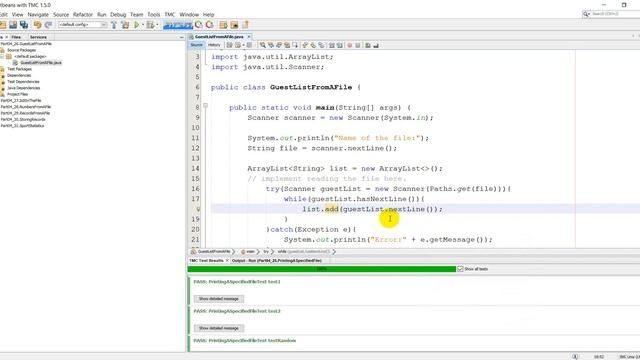Click the Start Macro Recording red icon
This screenshot has width=640, height=360.
click(x=349, y=45)
